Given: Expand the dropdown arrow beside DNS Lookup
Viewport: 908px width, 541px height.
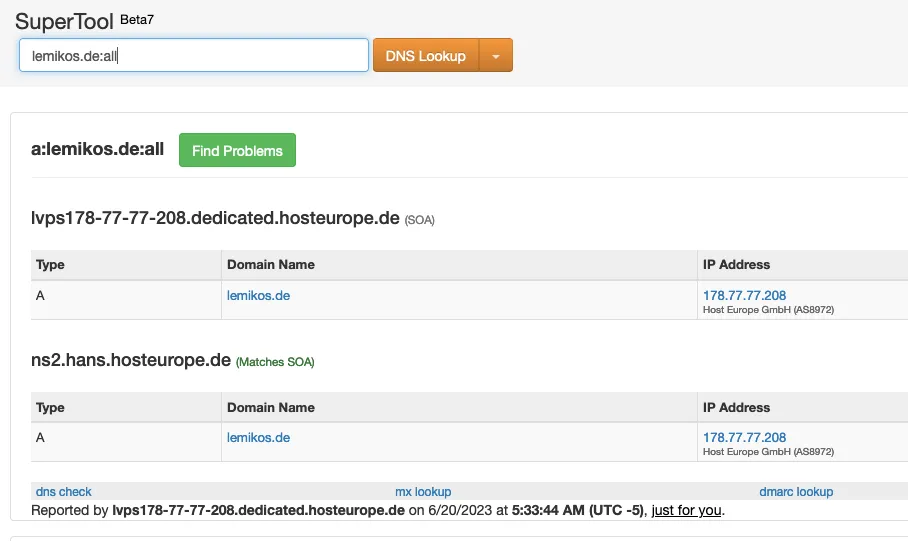Looking at the screenshot, I should pyautogui.click(x=496, y=56).
